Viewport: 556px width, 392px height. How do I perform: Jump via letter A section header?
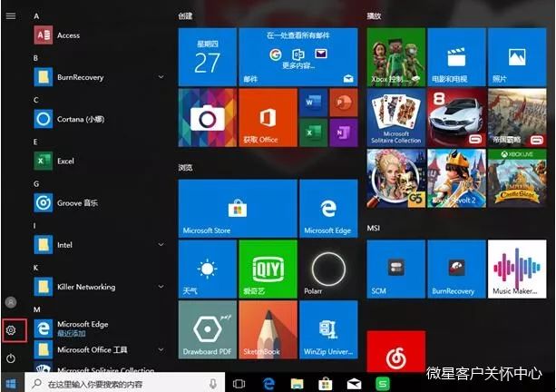(36, 16)
